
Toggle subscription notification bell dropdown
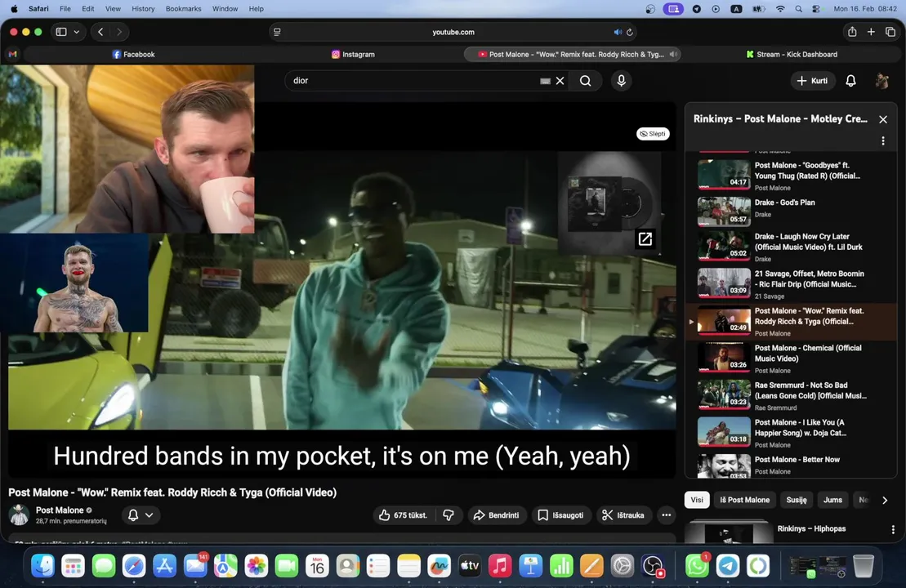pyautogui.click(x=141, y=515)
